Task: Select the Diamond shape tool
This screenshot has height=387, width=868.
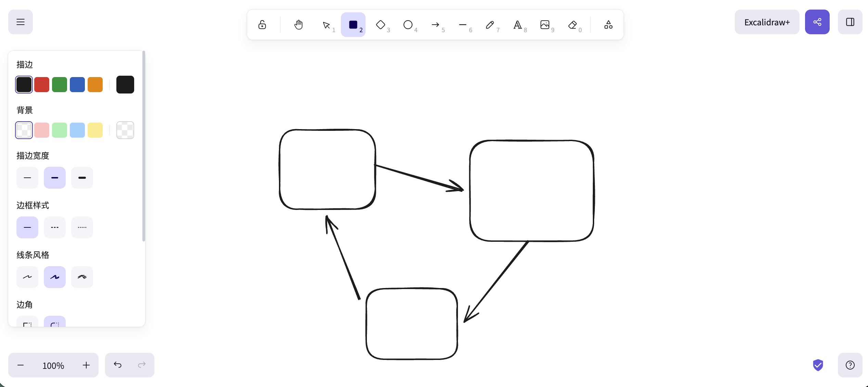Action: (x=381, y=25)
